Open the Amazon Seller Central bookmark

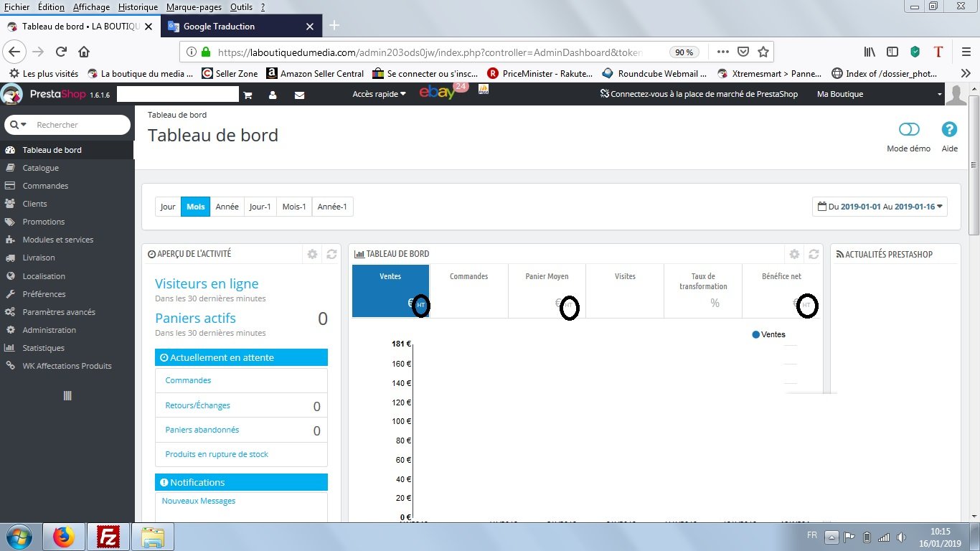(x=315, y=73)
